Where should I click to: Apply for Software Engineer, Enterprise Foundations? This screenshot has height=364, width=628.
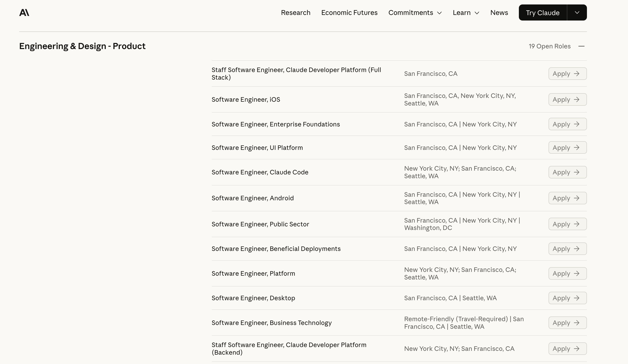(568, 124)
